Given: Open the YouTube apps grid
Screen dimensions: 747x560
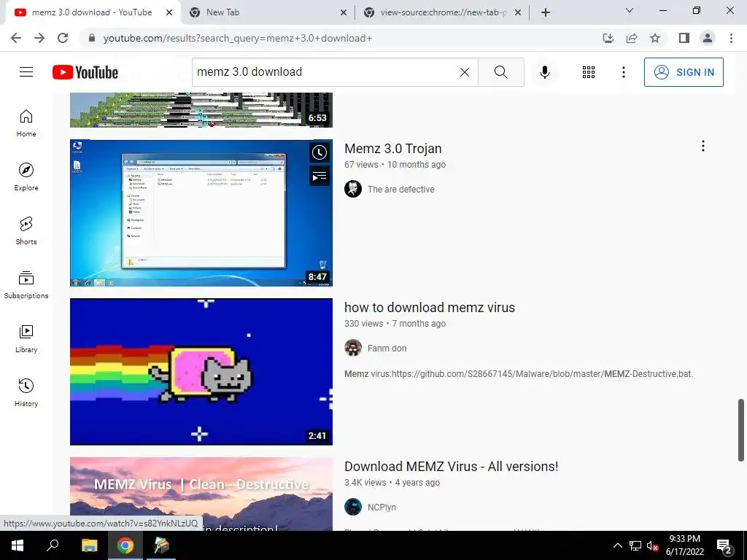Looking at the screenshot, I should coord(589,72).
